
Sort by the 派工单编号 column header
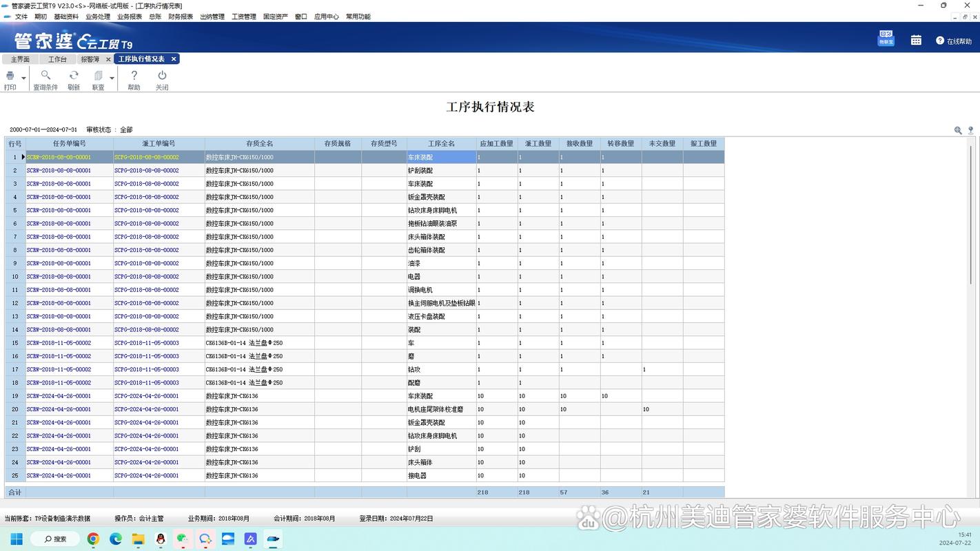click(x=159, y=144)
